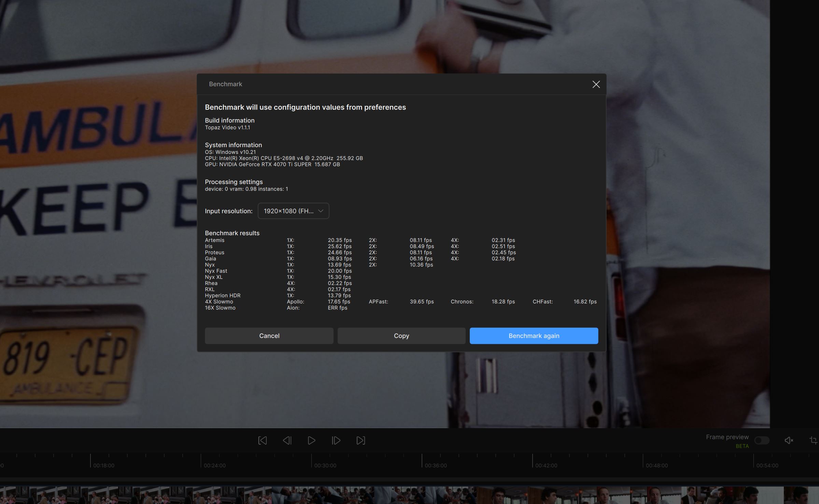Image resolution: width=819 pixels, height=504 pixels.
Task: Step back one frame
Action: coord(287,440)
